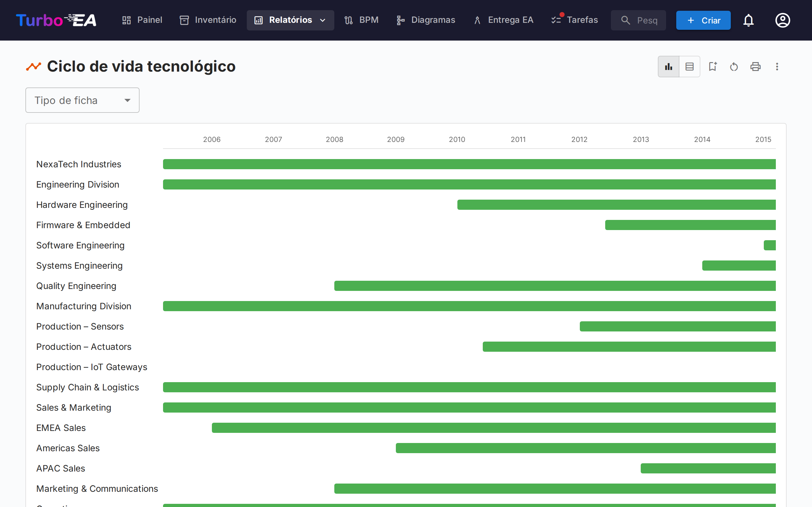Switch to table view toggle
The height and width of the screenshot is (507, 812).
coord(689,67)
